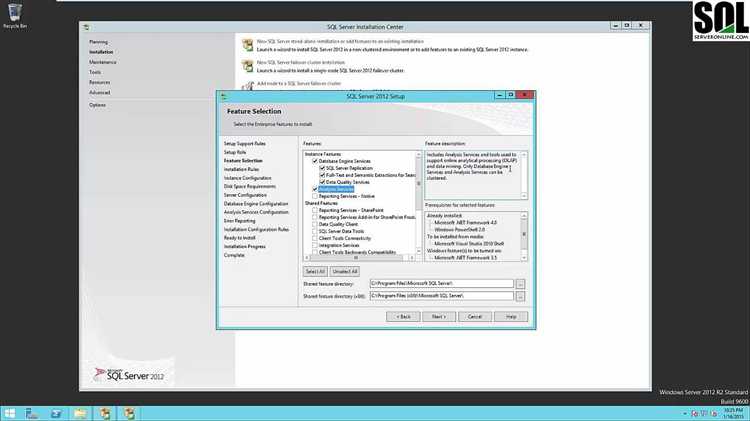750x421 pixels.
Task: Click New SQL Server stand-alone installation link
Action: coord(340,42)
